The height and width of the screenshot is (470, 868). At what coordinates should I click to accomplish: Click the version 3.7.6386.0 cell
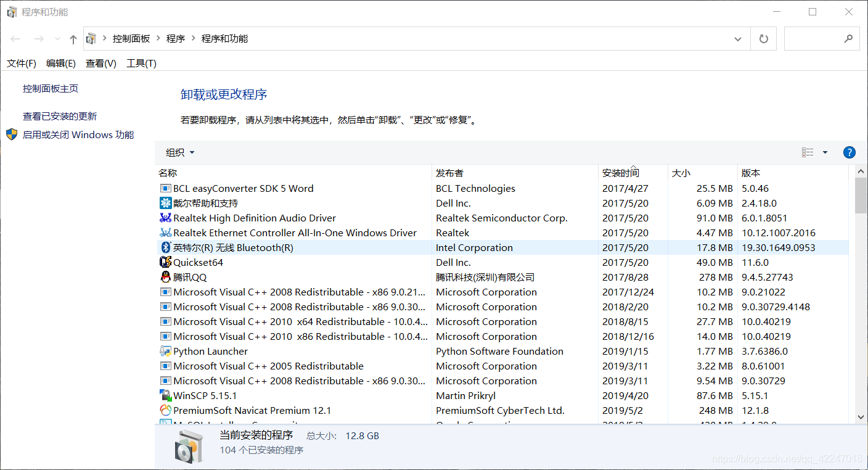764,352
